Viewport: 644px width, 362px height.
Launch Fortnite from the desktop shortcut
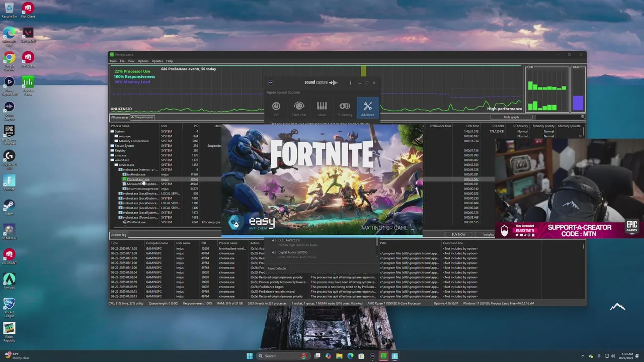click(9, 182)
